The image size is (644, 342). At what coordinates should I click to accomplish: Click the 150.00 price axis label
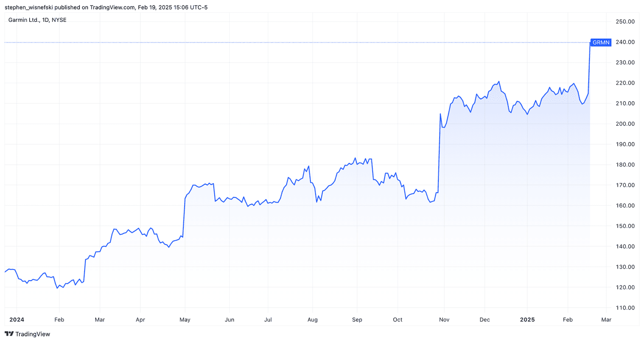tap(626, 226)
